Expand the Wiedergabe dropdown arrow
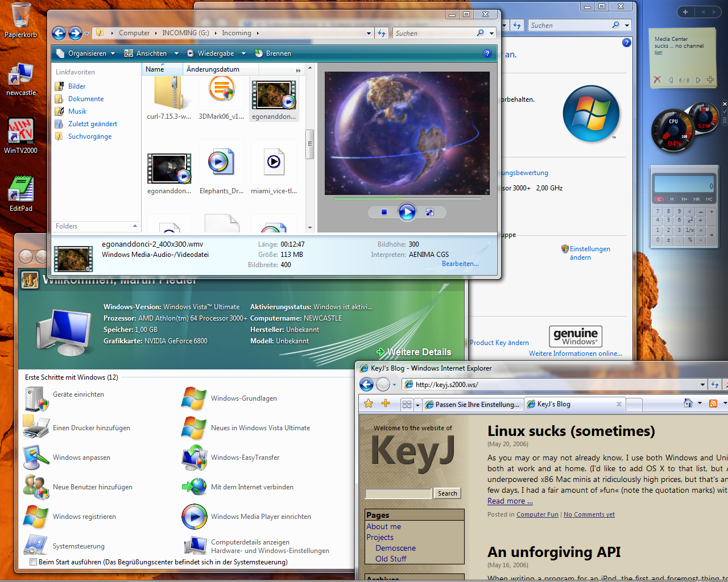 243,53
